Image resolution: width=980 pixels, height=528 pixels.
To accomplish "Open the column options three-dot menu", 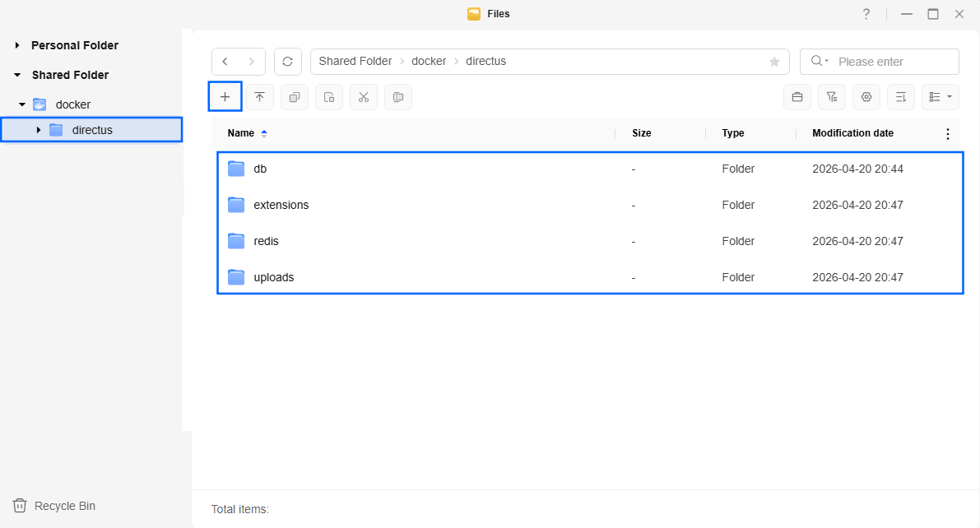I will click(947, 133).
